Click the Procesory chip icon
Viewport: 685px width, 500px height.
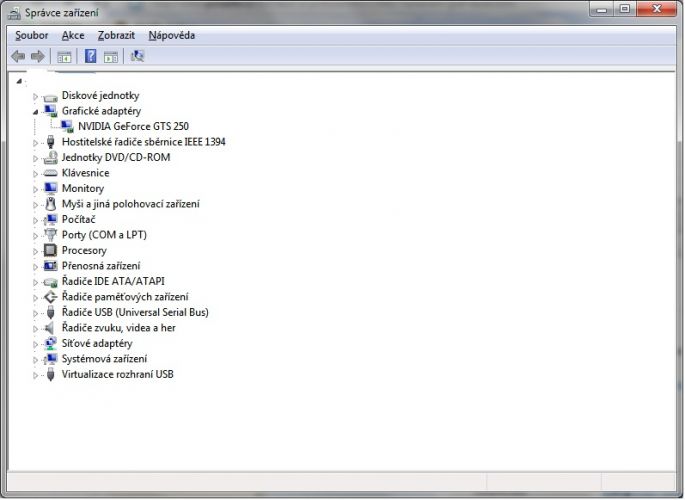point(50,250)
